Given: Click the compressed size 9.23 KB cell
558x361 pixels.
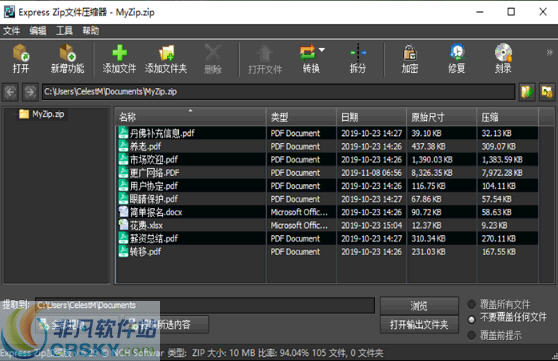Looking at the screenshot, I should pos(494,225).
